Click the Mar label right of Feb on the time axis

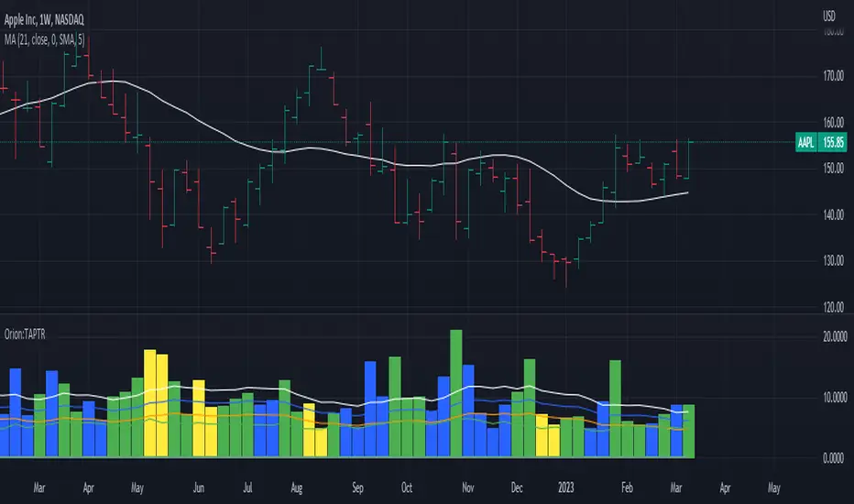pyautogui.click(x=676, y=488)
